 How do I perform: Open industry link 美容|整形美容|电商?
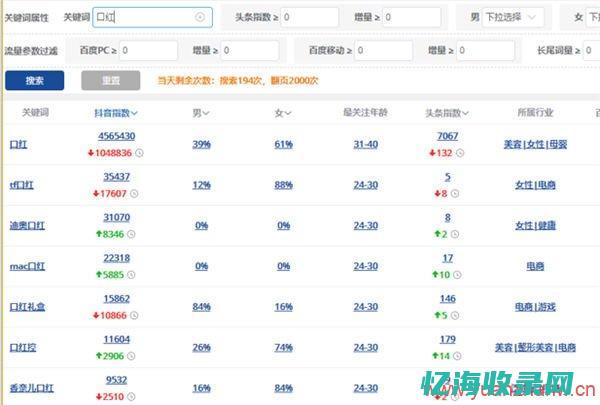click(x=535, y=347)
